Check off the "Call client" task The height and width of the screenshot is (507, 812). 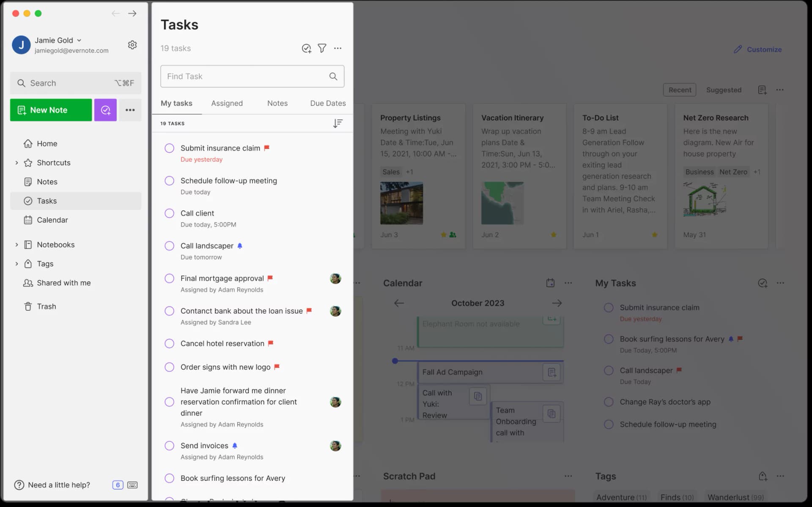[169, 213]
